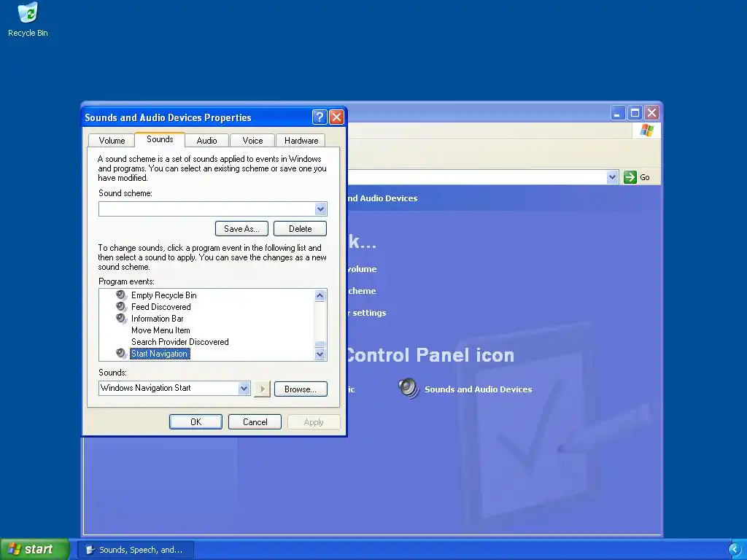Switch to the Volume tab
Image resolution: width=747 pixels, height=560 pixels.
(112, 141)
